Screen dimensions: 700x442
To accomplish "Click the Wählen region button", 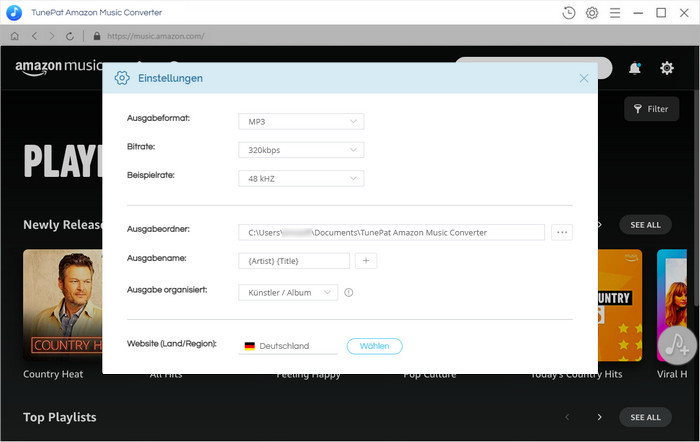I will click(x=375, y=346).
